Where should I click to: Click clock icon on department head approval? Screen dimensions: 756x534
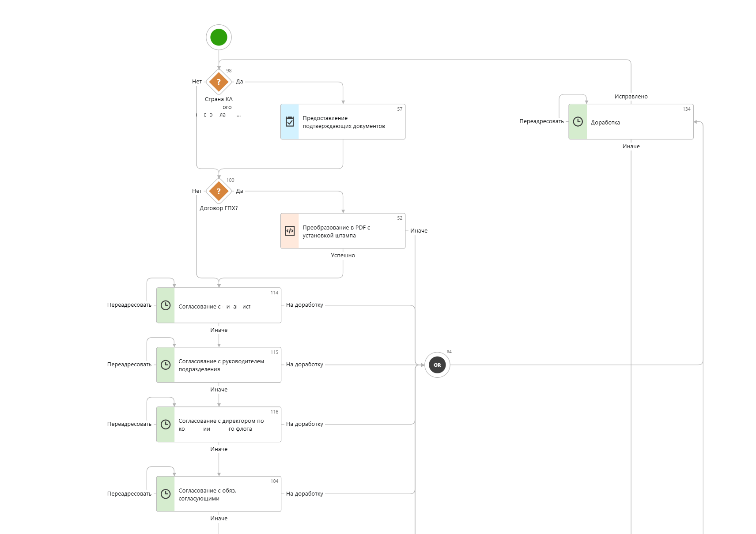click(166, 365)
